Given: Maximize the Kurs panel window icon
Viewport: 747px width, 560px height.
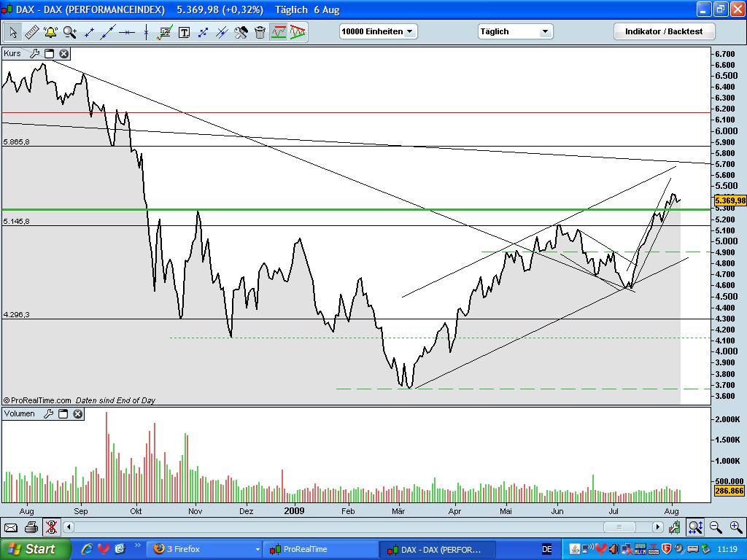Looking at the screenshot, I should coord(50,53).
